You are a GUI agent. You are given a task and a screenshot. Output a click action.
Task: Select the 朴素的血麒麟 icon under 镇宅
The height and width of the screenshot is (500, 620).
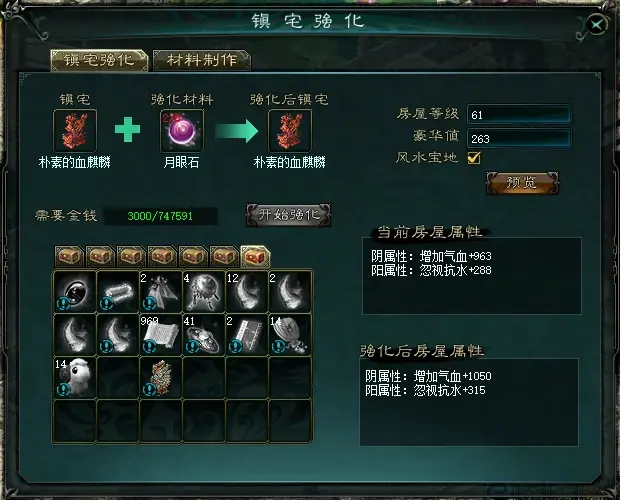click(75, 131)
